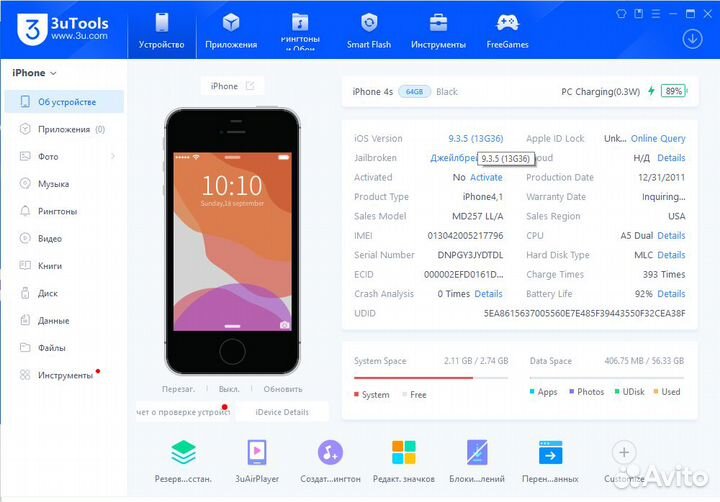Switch to the Приложения top tab
This screenshot has width=720, height=502.
click(x=231, y=31)
